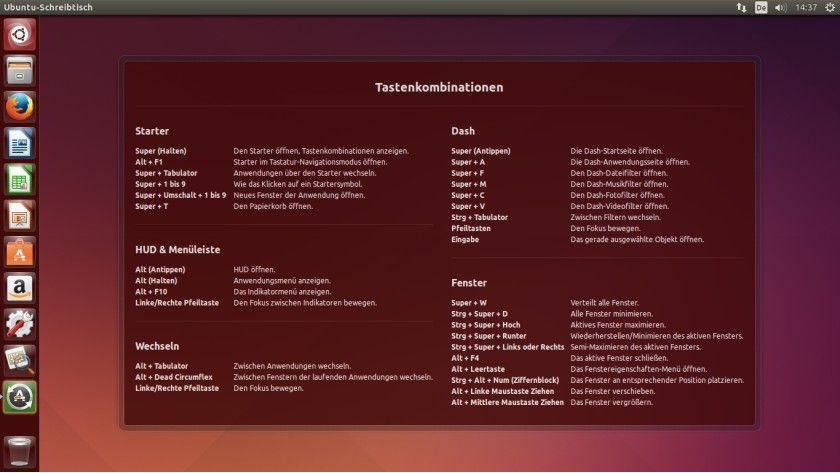This screenshot has height=473, width=840.
Task: Click the Ubuntu-Schreibtisch panel title
Action: pos(48,7)
